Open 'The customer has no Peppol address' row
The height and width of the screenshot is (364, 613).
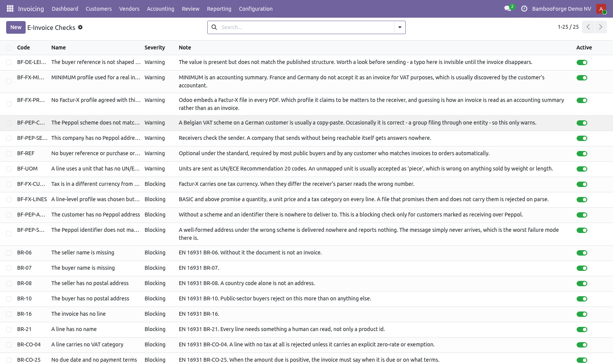96,215
